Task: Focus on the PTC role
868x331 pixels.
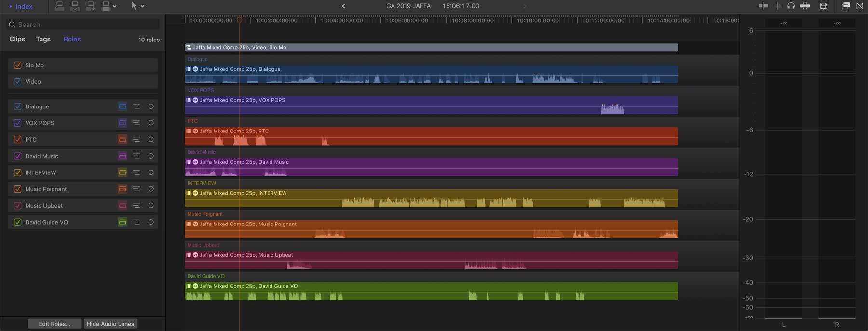Action: click(151, 140)
